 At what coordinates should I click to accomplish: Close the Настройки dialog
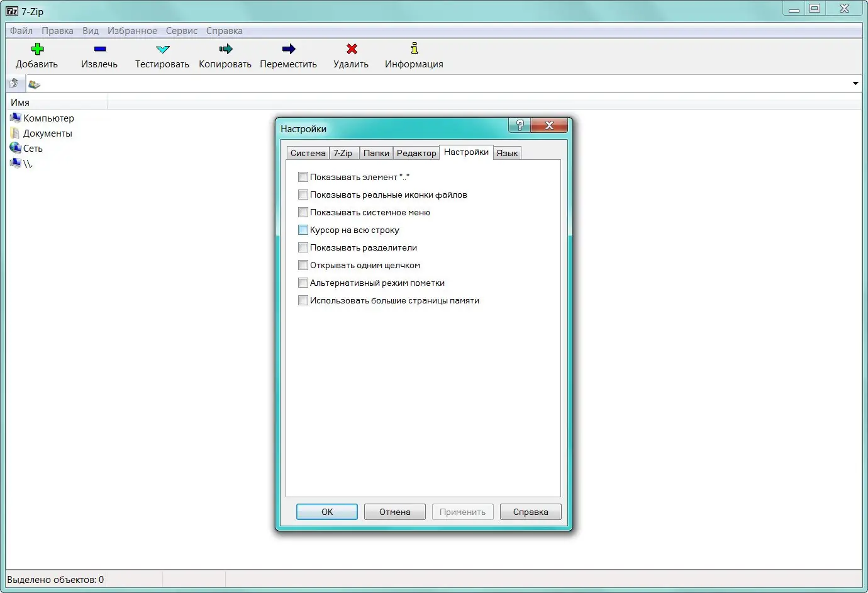coord(549,125)
